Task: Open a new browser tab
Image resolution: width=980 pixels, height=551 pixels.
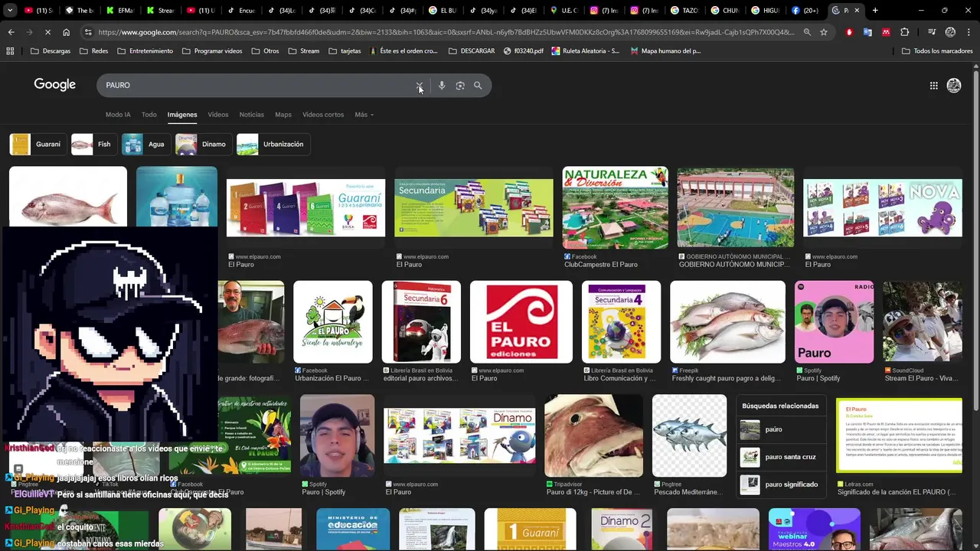Action: click(x=875, y=11)
